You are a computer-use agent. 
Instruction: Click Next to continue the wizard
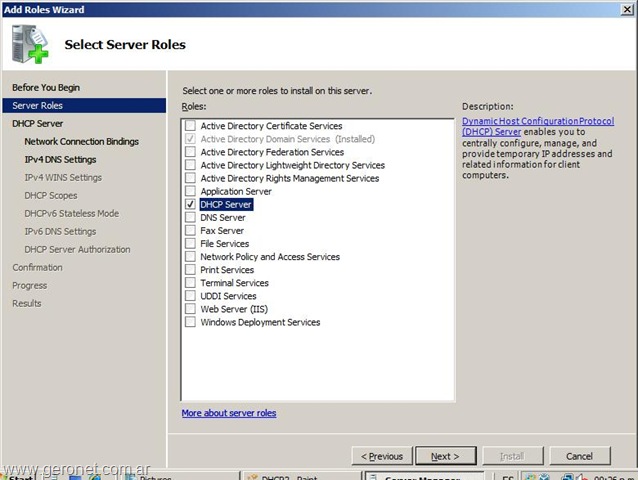446,456
